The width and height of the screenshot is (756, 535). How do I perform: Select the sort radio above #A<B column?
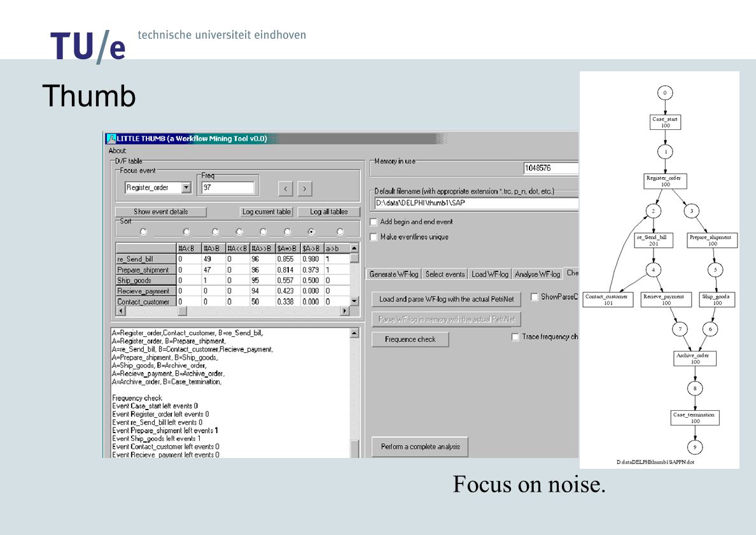(x=186, y=232)
